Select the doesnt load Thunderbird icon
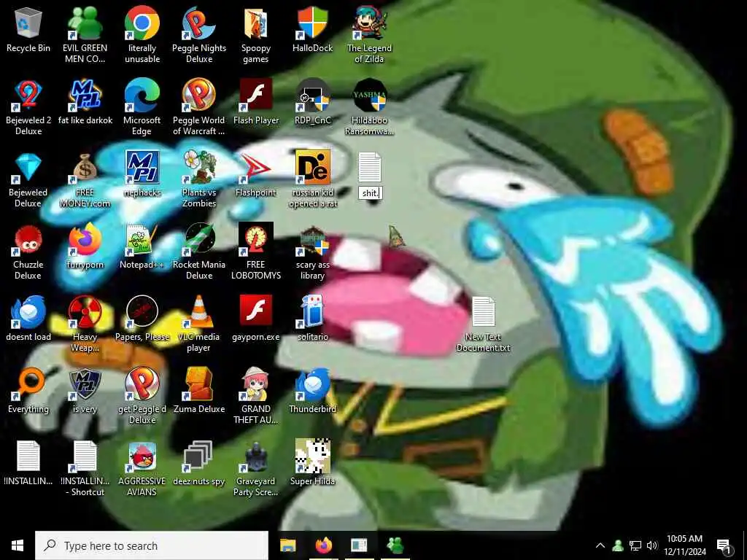The image size is (747, 560). pyautogui.click(x=28, y=312)
